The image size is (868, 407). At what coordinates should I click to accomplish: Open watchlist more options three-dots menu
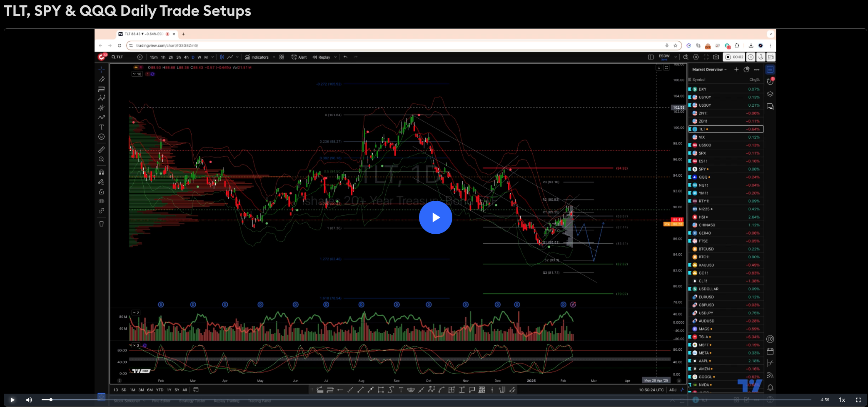coord(757,70)
